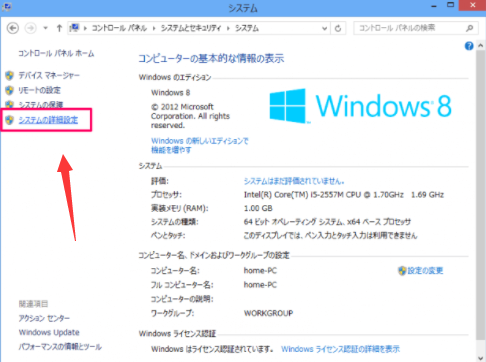Close the システム window

[473, 5]
